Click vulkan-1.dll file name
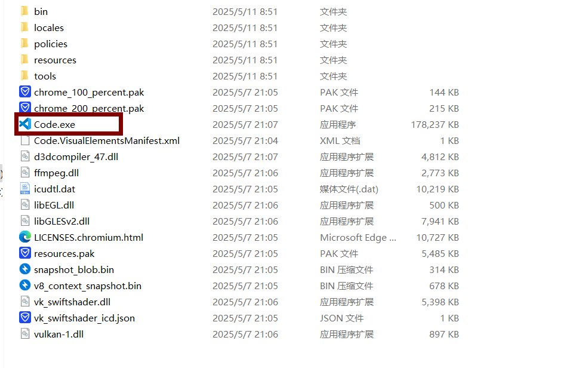Image resolution: width=588 pixels, height=368 pixels. click(x=59, y=334)
